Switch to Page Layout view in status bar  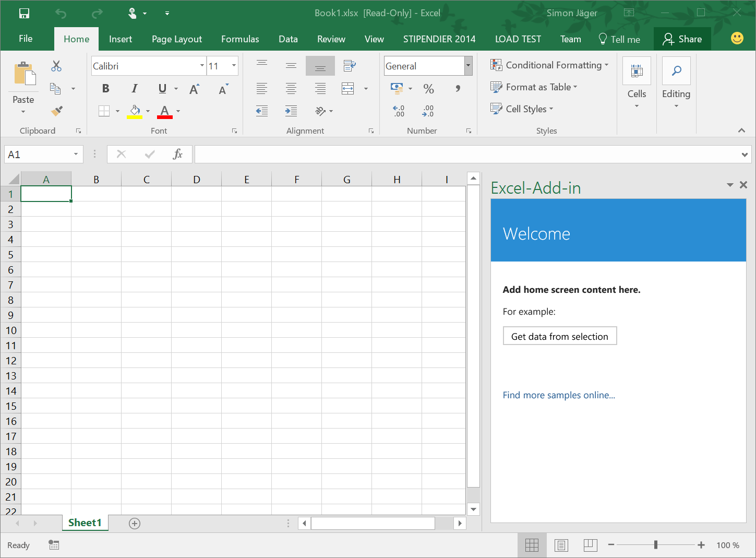tap(561, 545)
